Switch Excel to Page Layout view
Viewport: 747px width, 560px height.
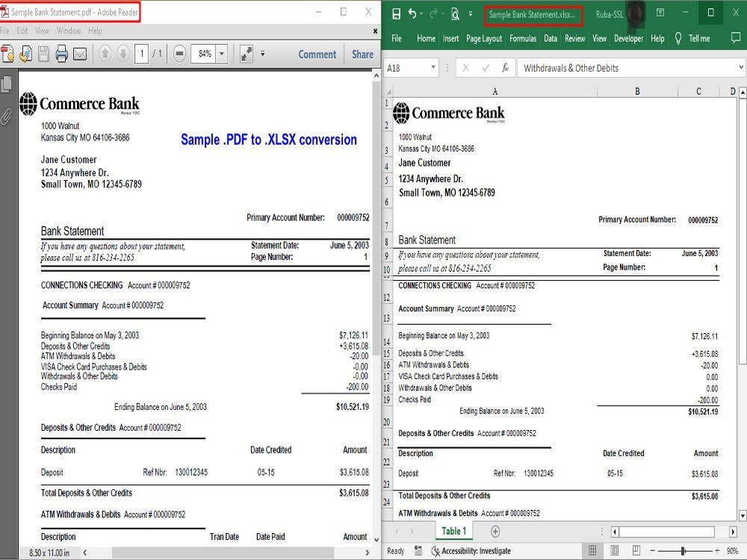(615, 550)
